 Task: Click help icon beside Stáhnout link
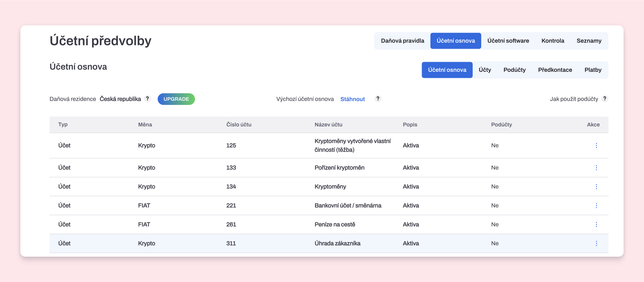(378, 99)
